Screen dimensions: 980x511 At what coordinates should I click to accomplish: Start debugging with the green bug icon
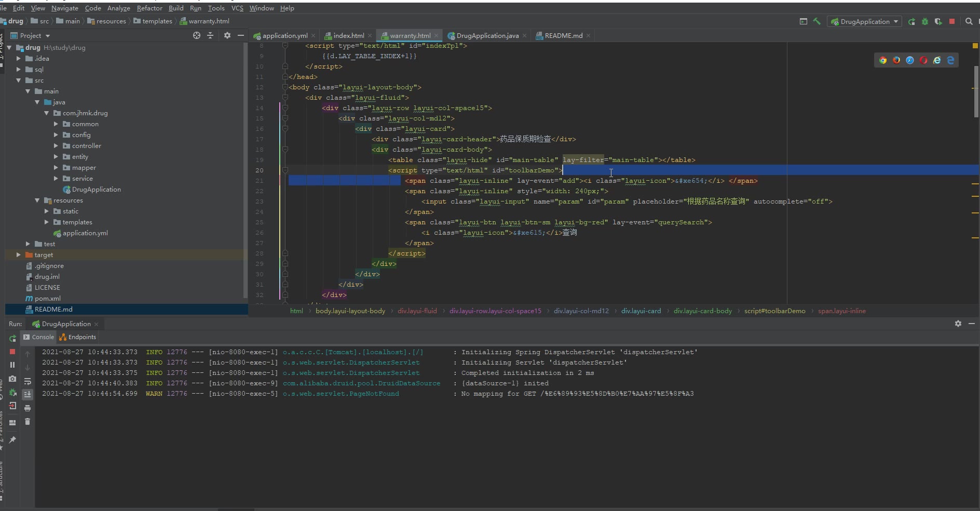[925, 21]
